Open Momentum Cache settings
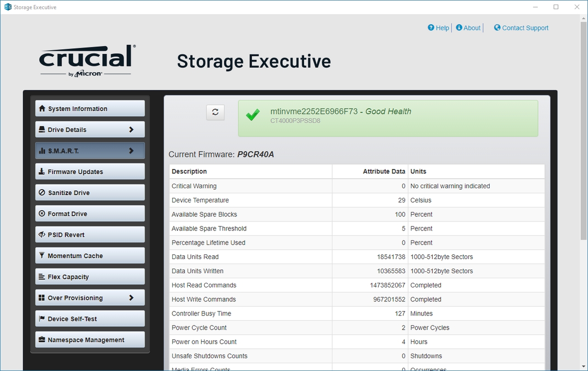The height and width of the screenshot is (371, 588). coord(90,256)
